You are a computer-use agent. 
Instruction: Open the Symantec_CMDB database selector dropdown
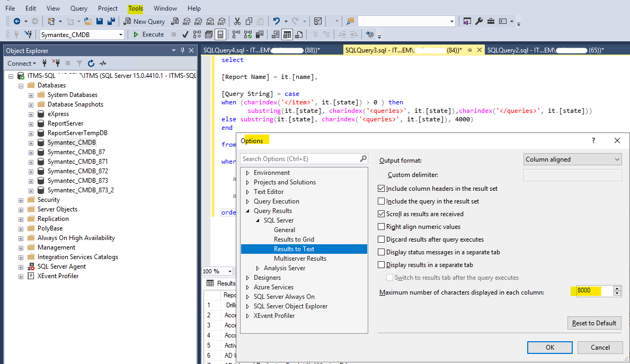coord(121,34)
